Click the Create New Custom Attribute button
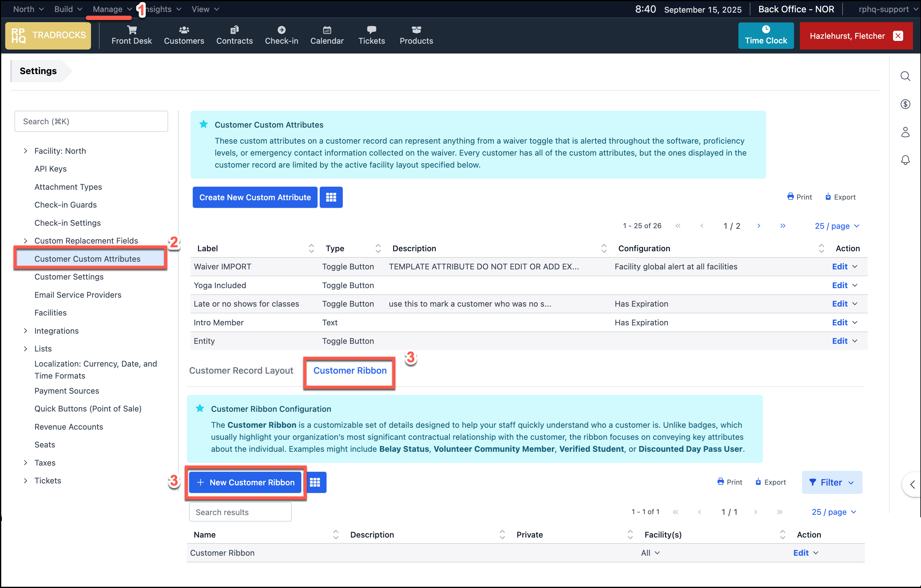921x588 pixels. pyautogui.click(x=255, y=197)
